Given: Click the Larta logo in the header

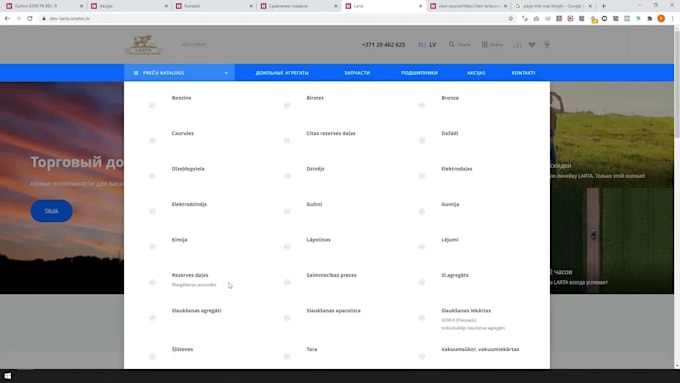Looking at the screenshot, I should tap(143, 45).
